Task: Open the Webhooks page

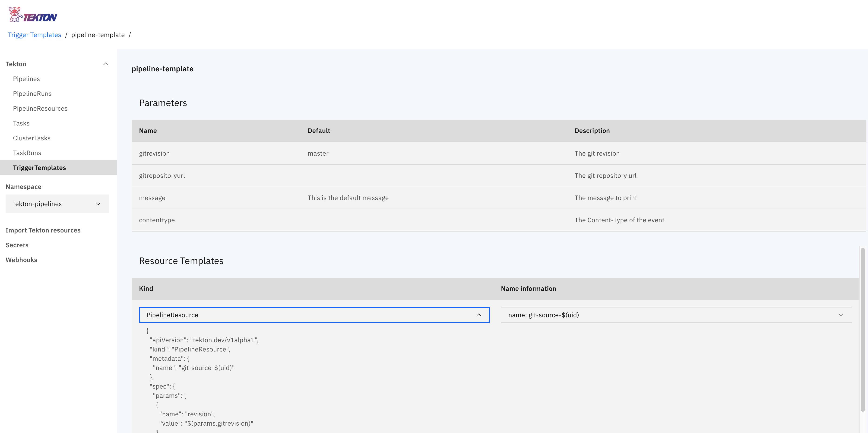Action: coord(22,260)
